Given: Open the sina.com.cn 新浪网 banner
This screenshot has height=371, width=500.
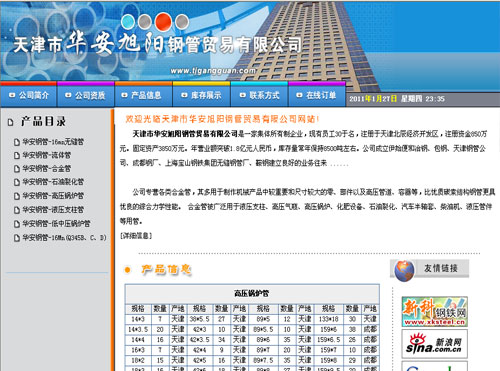Looking at the screenshot, I should [x=434, y=344].
